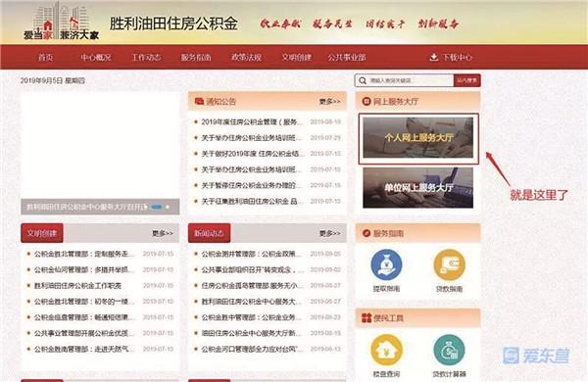Open the 单位网上服务大厅 banner
588x382 pixels.
coord(418,187)
